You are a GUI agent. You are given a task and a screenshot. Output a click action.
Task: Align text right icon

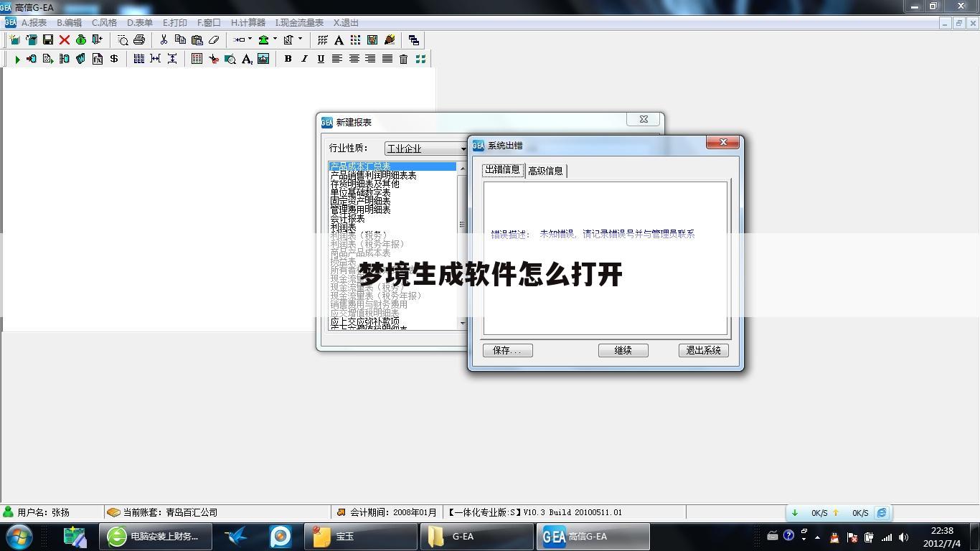[370, 59]
